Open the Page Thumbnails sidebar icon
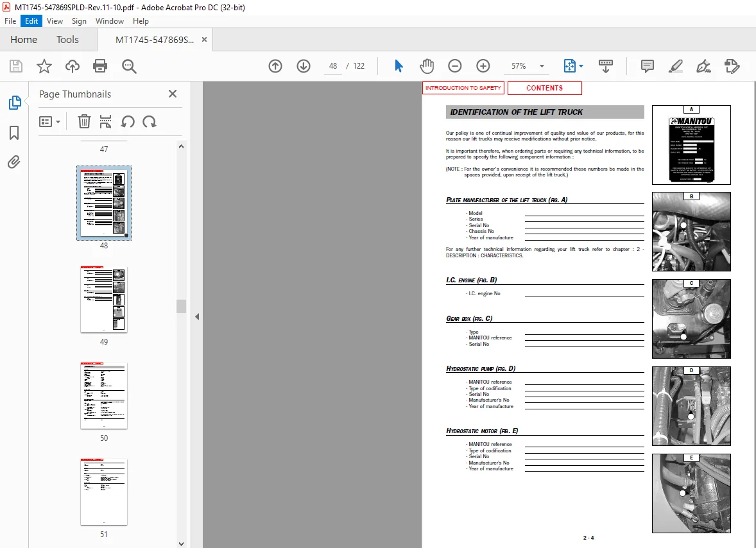Image resolution: width=756 pixels, height=548 pixels. [x=15, y=103]
